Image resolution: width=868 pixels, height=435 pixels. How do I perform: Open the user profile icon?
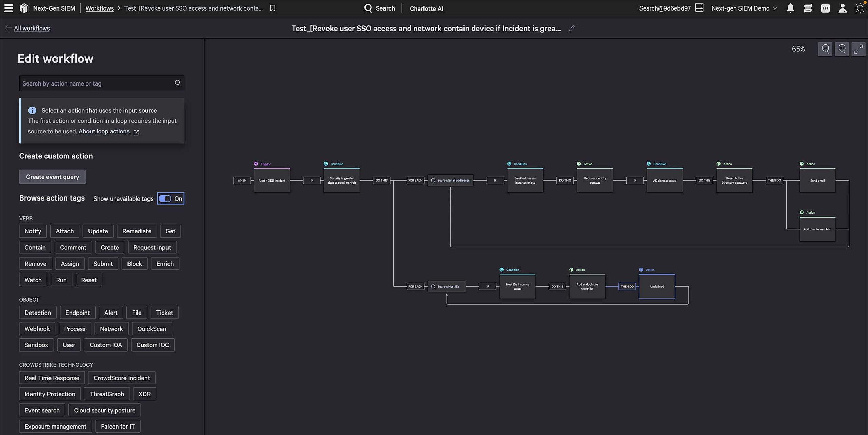(843, 8)
